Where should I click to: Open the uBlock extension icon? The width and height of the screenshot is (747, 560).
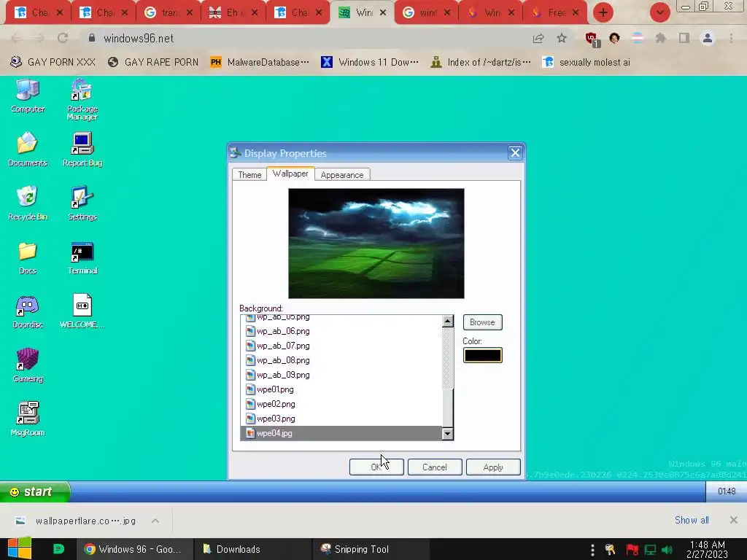(x=592, y=39)
